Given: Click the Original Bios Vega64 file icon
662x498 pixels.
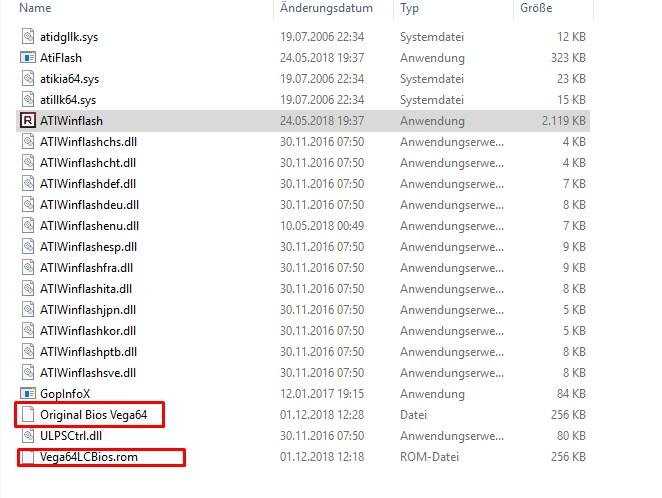Looking at the screenshot, I should pyautogui.click(x=28, y=415).
